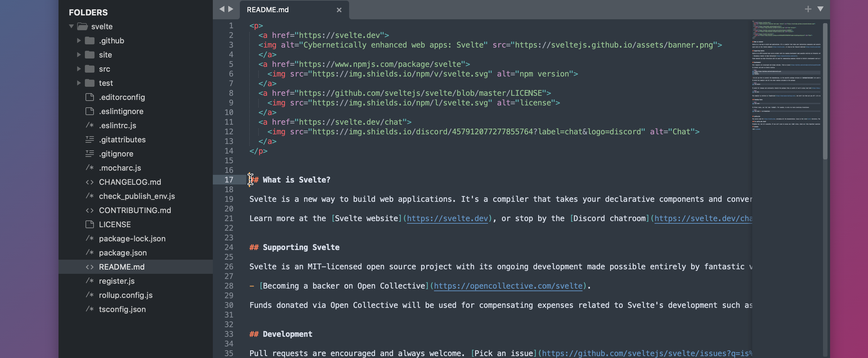Image resolution: width=868 pixels, height=358 pixels.
Task: Click the check_publish_env.js file icon
Action: pyautogui.click(x=90, y=196)
